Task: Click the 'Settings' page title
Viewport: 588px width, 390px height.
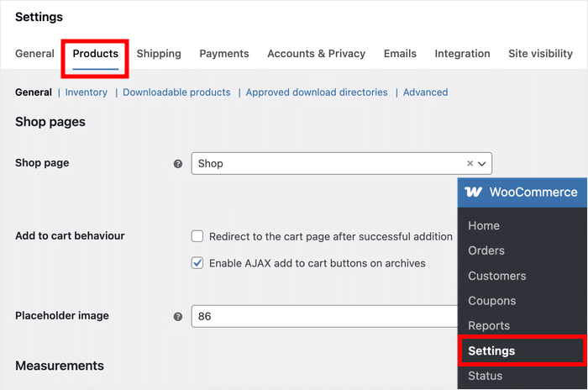Action: point(39,18)
